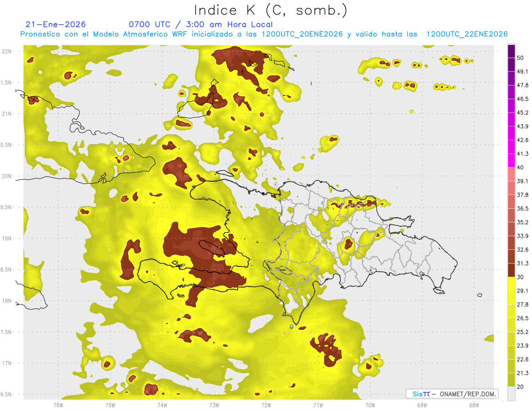Click the colorbar value "42.6"

[523, 140]
